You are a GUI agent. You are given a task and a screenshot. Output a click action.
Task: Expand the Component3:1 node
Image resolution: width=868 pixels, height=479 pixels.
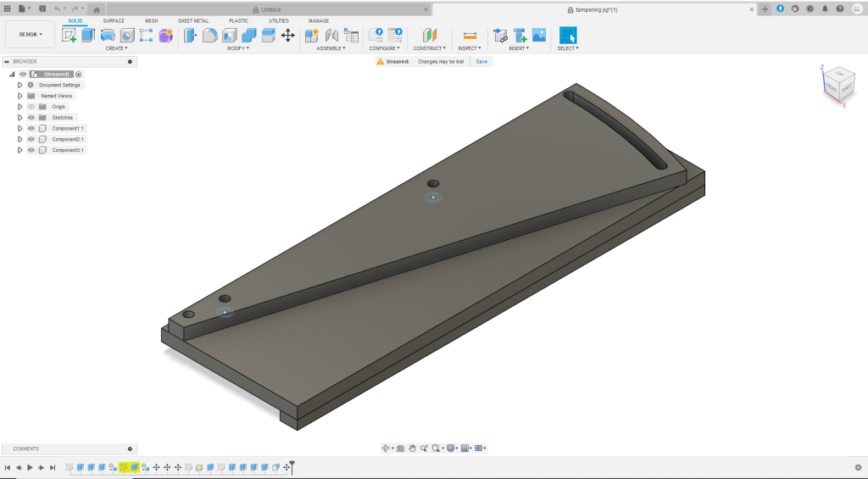pyautogui.click(x=20, y=150)
